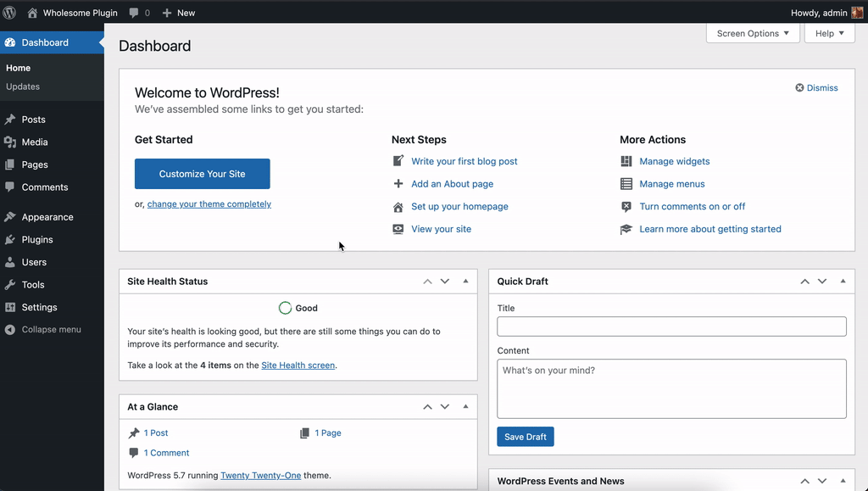Open the Updates submenu item
Image resolution: width=868 pixels, height=491 pixels.
[23, 86]
